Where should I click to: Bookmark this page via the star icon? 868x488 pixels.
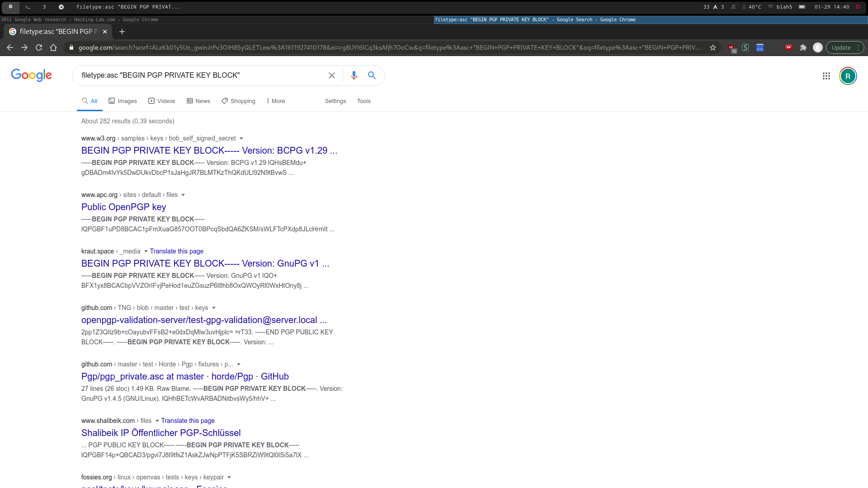[x=713, y=47]
